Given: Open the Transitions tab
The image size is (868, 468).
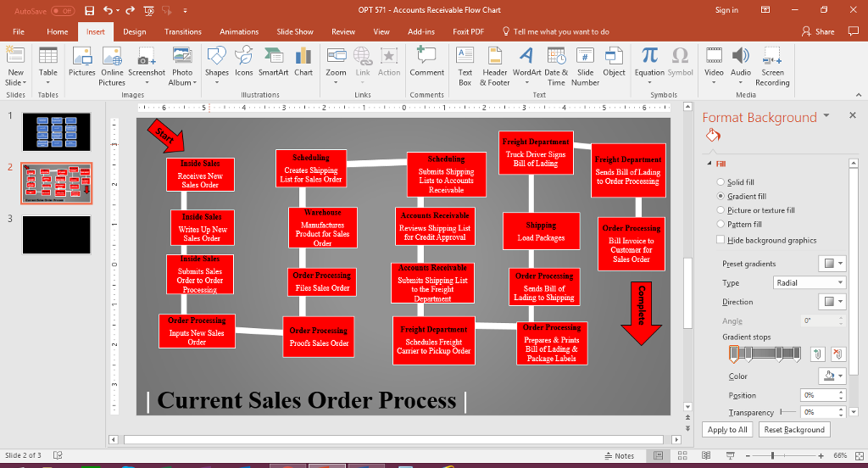Looking at the screenshot, I should (x=183, y=31).
